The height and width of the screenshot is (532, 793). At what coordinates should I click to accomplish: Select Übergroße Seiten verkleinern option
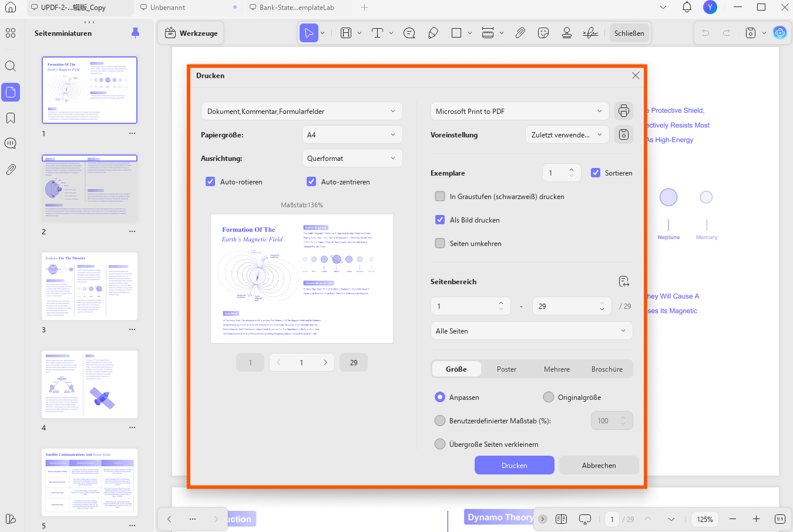[x=440, y=444]
